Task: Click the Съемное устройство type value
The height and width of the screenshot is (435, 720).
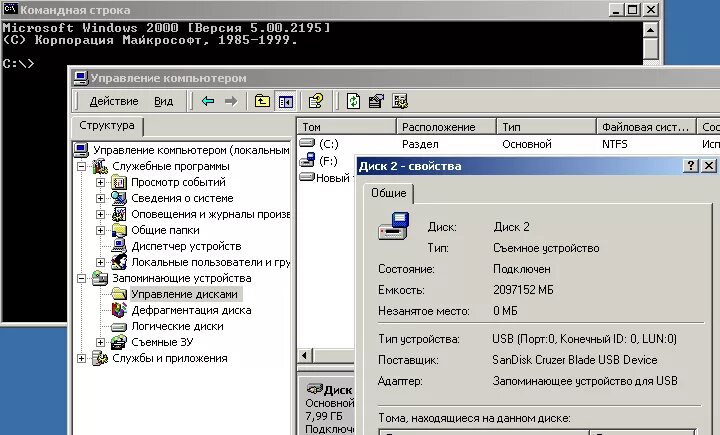Action: (546, 248)
